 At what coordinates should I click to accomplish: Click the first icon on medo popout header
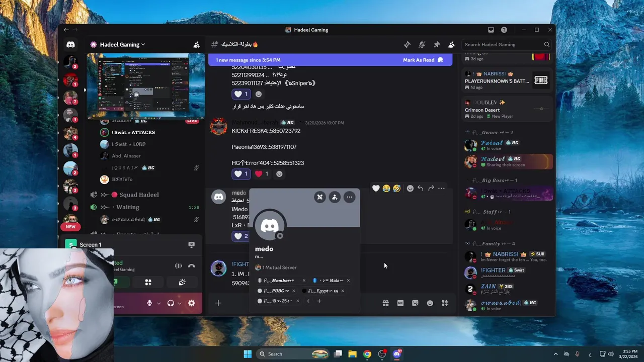coord(320,197)
